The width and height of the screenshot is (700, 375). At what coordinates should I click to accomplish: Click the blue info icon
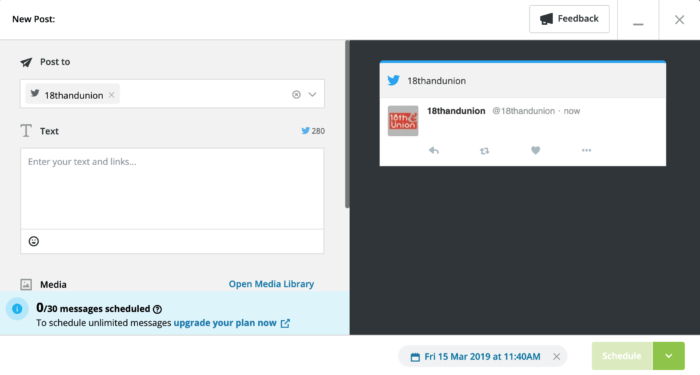tap(17, 308)
